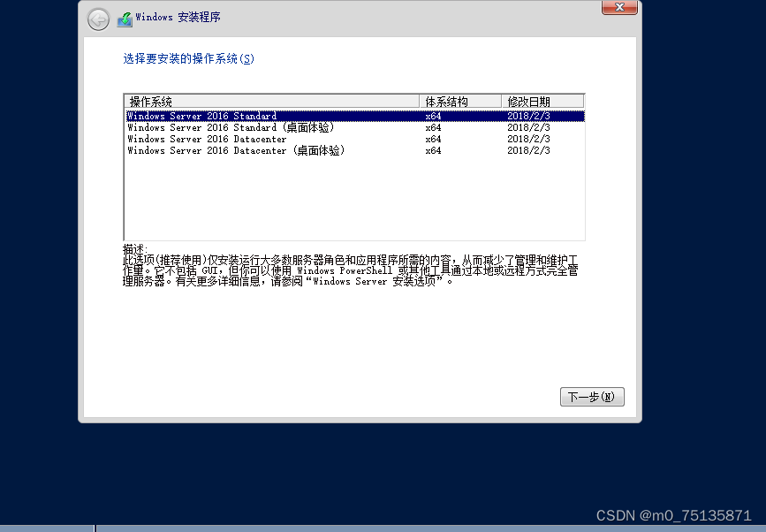The image size is (766, 532).
Task: Select Windows Server 2016 Standard row
Action: tap(354, 116)
